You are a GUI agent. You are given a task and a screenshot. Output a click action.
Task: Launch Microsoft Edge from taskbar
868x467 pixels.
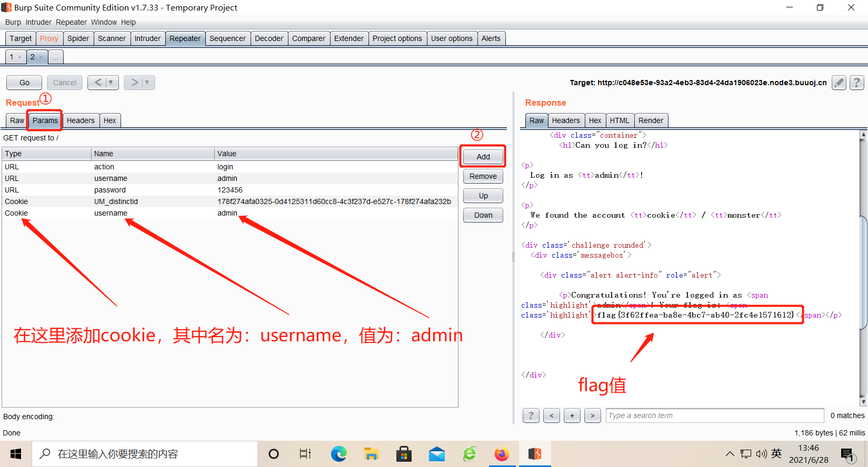pyautogui.click(x=338, y=454)
